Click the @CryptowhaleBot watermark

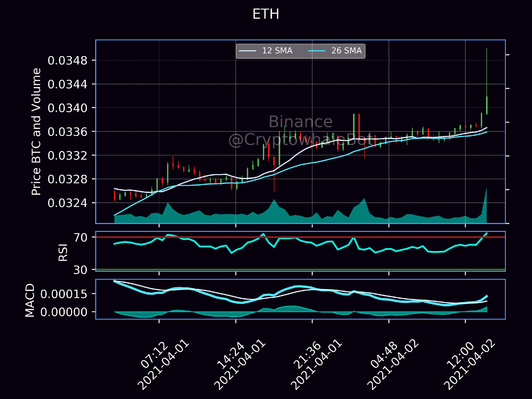[301, 140]
